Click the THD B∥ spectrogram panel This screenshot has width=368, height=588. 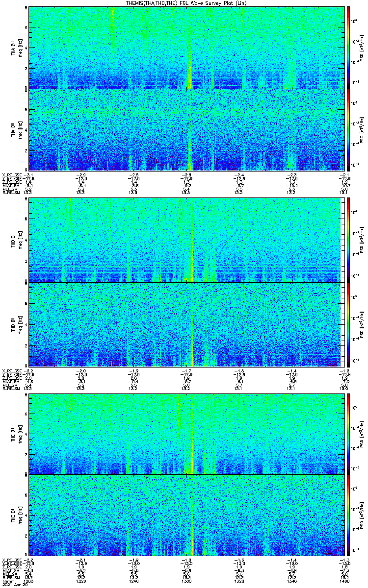[x=185, y=324]
